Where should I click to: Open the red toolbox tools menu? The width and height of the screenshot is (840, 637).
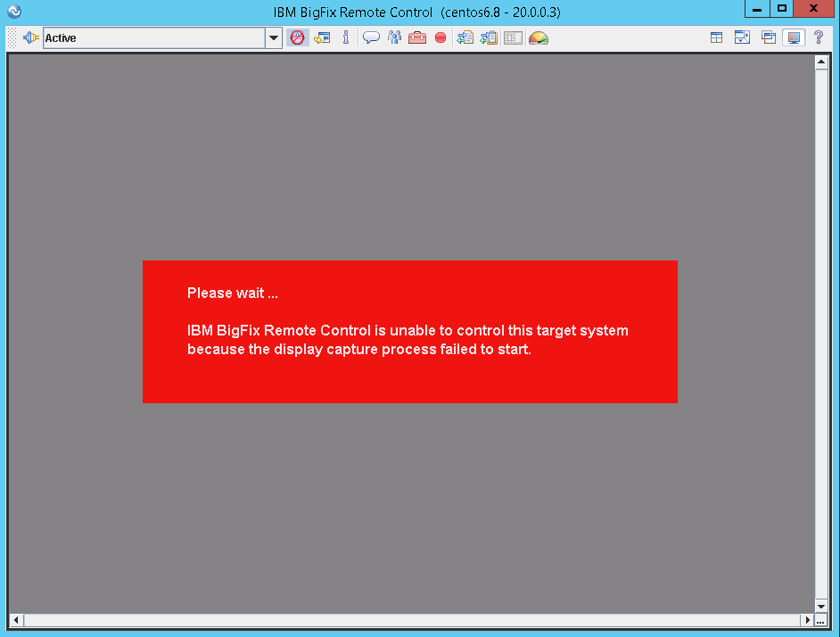point(417,37)
